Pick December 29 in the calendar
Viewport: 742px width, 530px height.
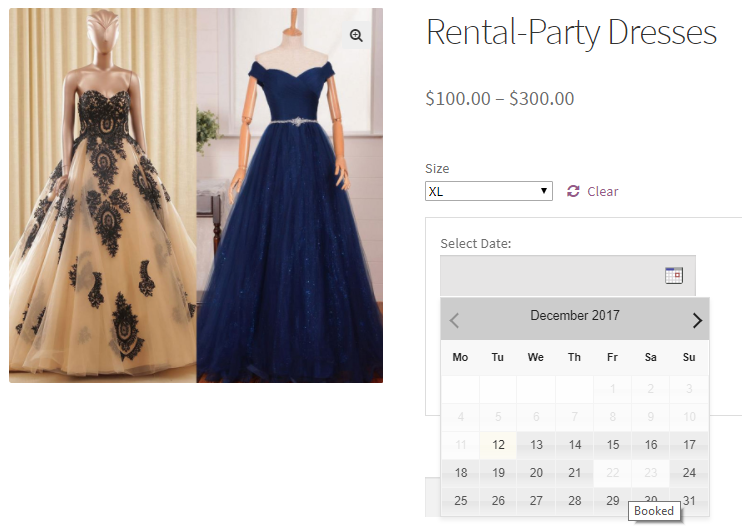(612, 501)
